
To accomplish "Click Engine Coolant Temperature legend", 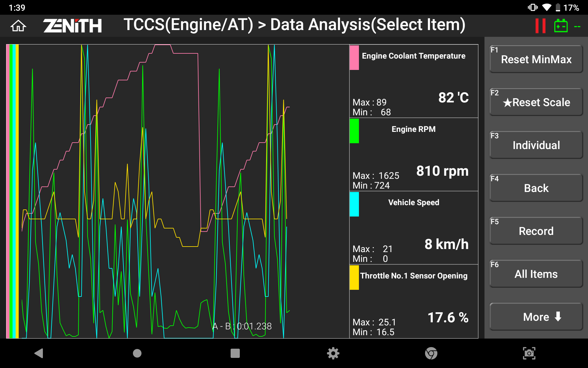I will click(x=413, y=55).
